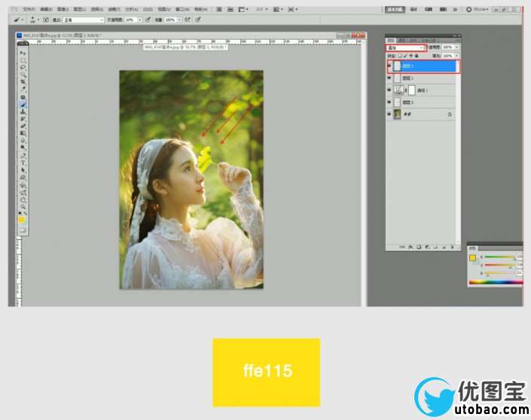The width and height of the screenshot is (531, 420).
Task: Click the lock icon on the background layer
Action: coord(449,114)
